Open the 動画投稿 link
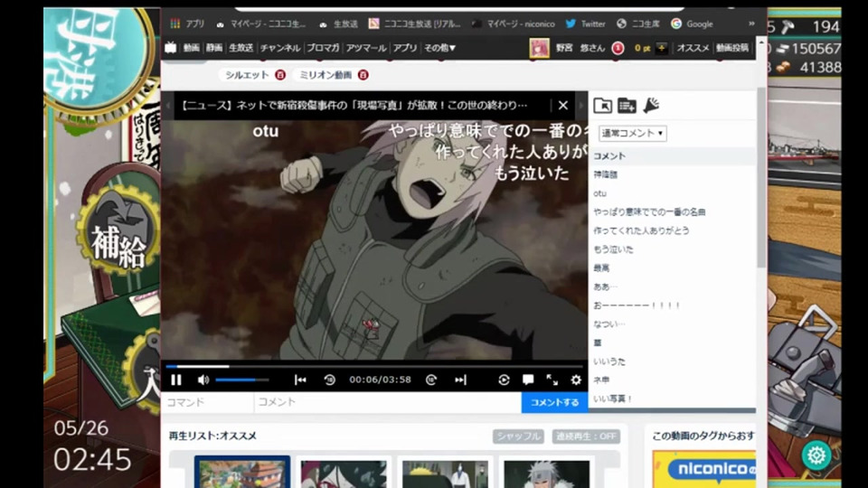868x488 pixels. pyautogui.click(x=731, y=48)
